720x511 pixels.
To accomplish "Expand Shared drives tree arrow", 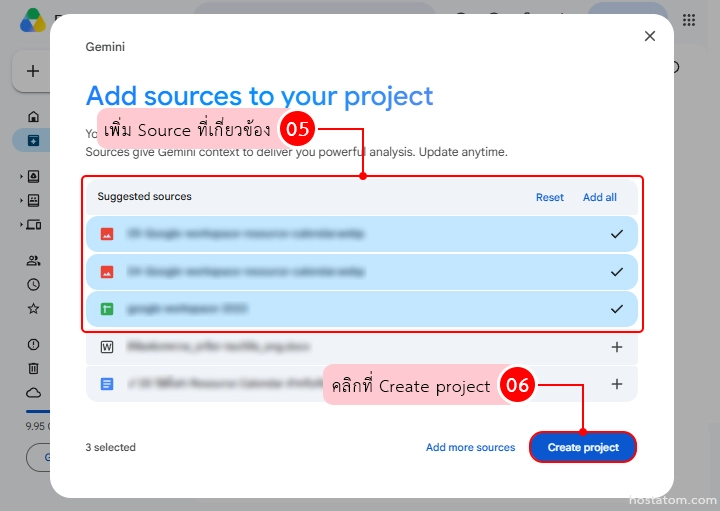I will click(21, 200).
